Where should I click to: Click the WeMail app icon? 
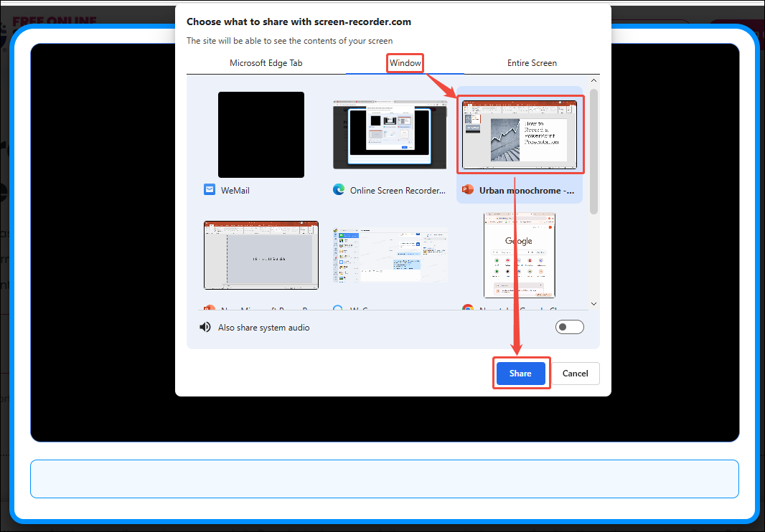[x=209, y=189]
